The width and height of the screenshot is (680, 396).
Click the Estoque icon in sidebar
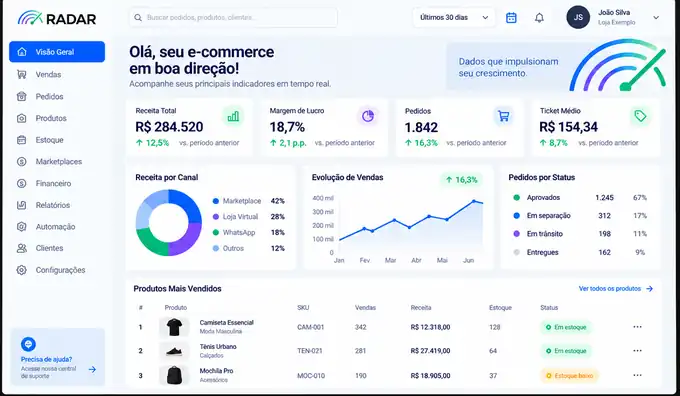(x=21, y=140)
